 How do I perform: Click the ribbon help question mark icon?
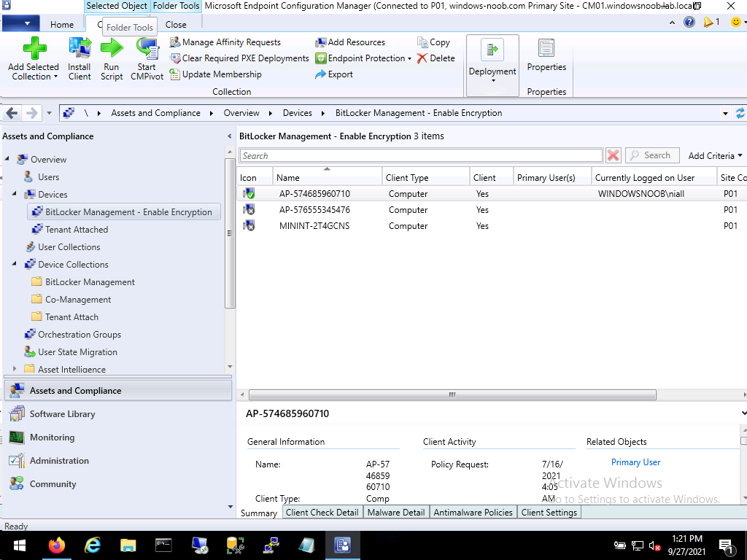coord(689,23)
